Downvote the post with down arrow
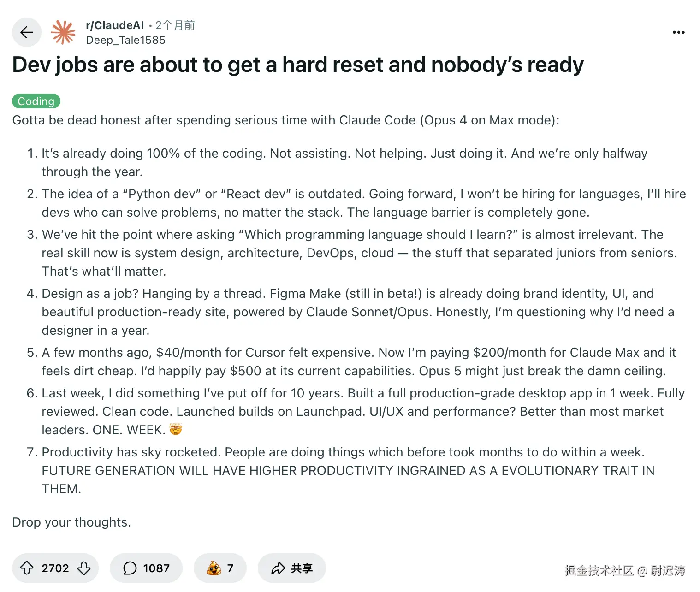700x592 pixels. point(84,568)
